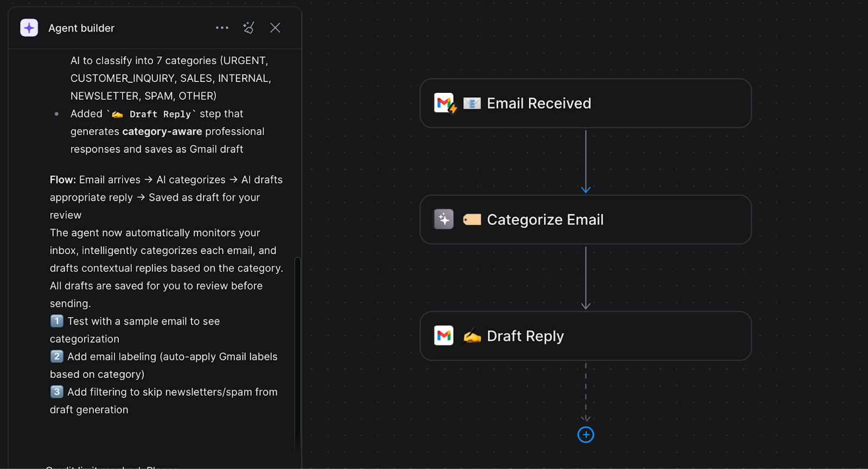The height and width of the screenshot is (469, 868).
Task: Add a new step with the plus button
Action: 586,435
